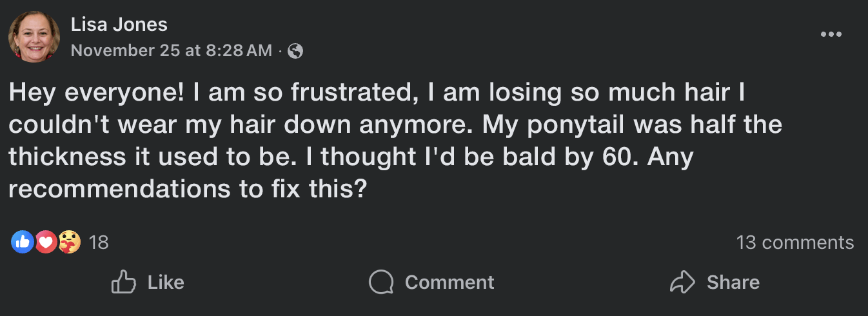The height and width of the screenshot is (316, 868).
Task: Click the 'Hey everyone!' opening line of post
Action: tap(95, 94)
